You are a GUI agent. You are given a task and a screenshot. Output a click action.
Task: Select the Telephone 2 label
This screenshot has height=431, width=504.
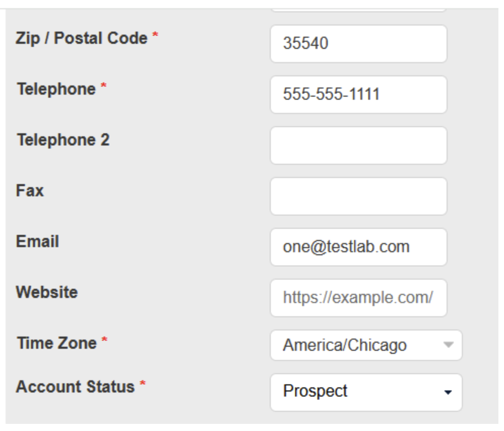[62, 140]
